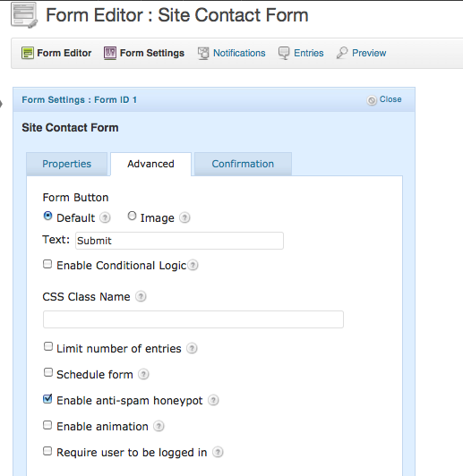Click help icon next to Enable animation

[x=159, y=426]
